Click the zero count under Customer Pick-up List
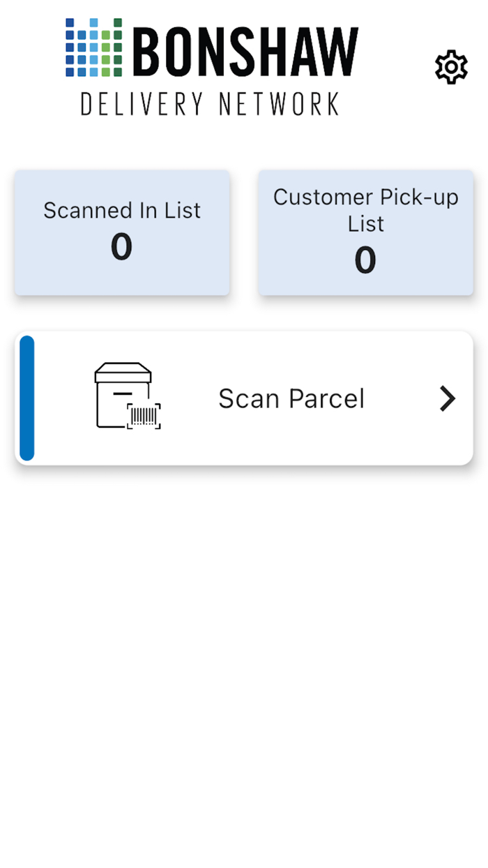Screen dimensions: 488x868 pyautogui.click(x=365, y=260)
